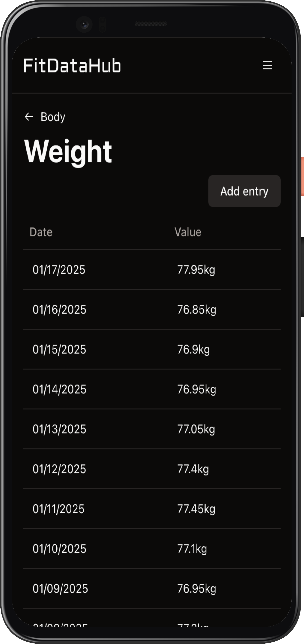
Task: Click the 77.05kg weight value
Action: coord(196,429)
